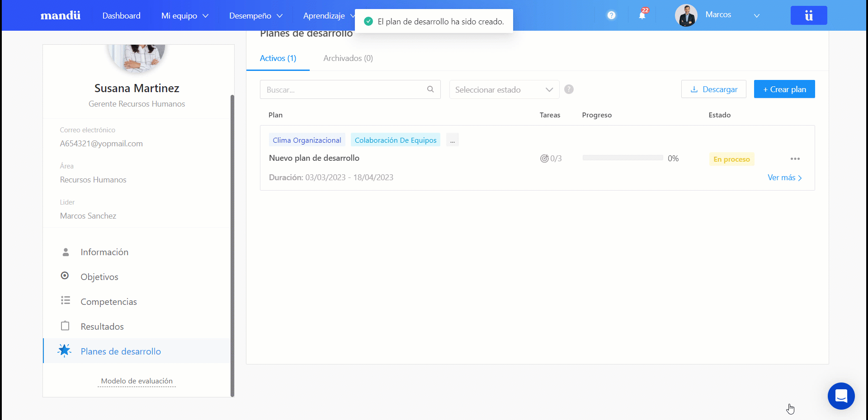Click the Competencias list icon
Image resolution: width=868 pixels, height=420 pixels.
point(66,300)
